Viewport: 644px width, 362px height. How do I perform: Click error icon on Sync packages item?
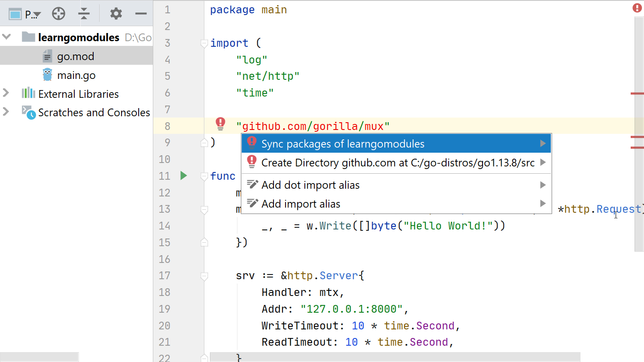click(252, 143)
